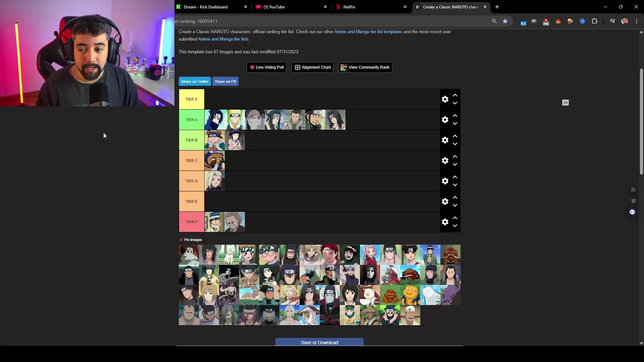Move Tier D row up with arrow
The width and height of the screenshot is (644, 362).
click(455, 177)
